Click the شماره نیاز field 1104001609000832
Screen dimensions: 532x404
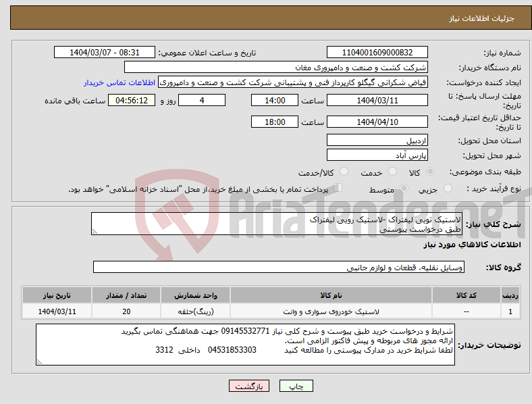[x=377, y=53]
